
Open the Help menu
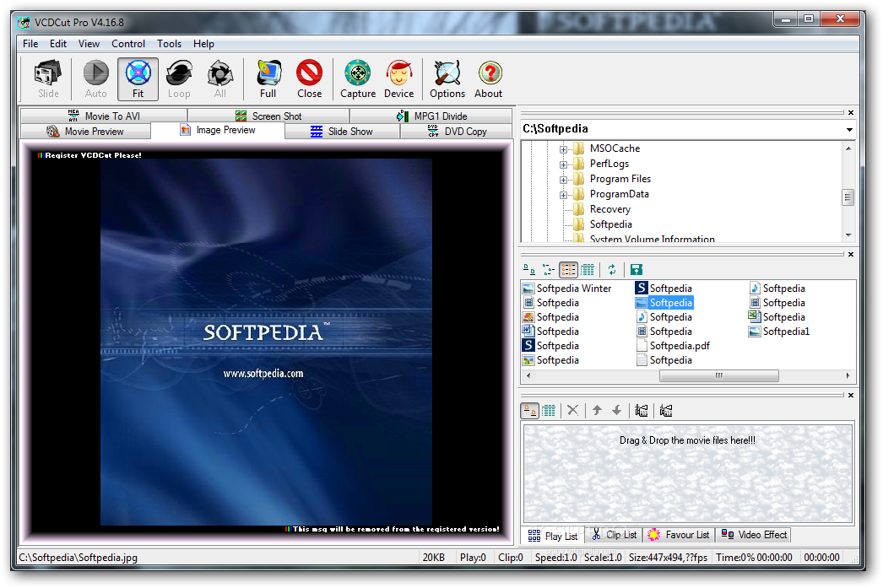(x=203, y=43)
